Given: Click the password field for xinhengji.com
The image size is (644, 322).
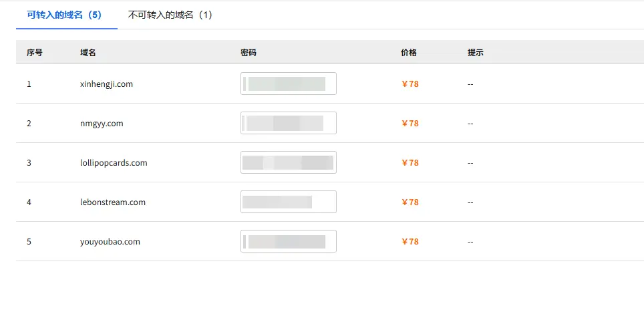Looking at the screenshot, I should coord(289,84).
